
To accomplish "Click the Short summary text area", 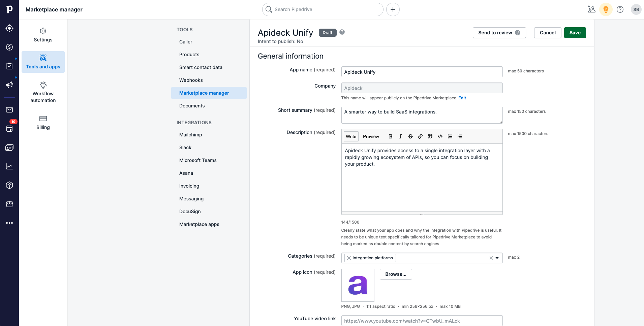I will [422, 115].
